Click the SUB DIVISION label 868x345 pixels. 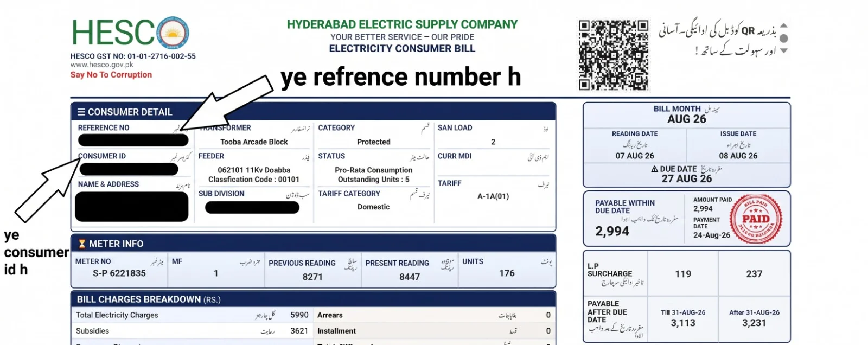(221, 194)
